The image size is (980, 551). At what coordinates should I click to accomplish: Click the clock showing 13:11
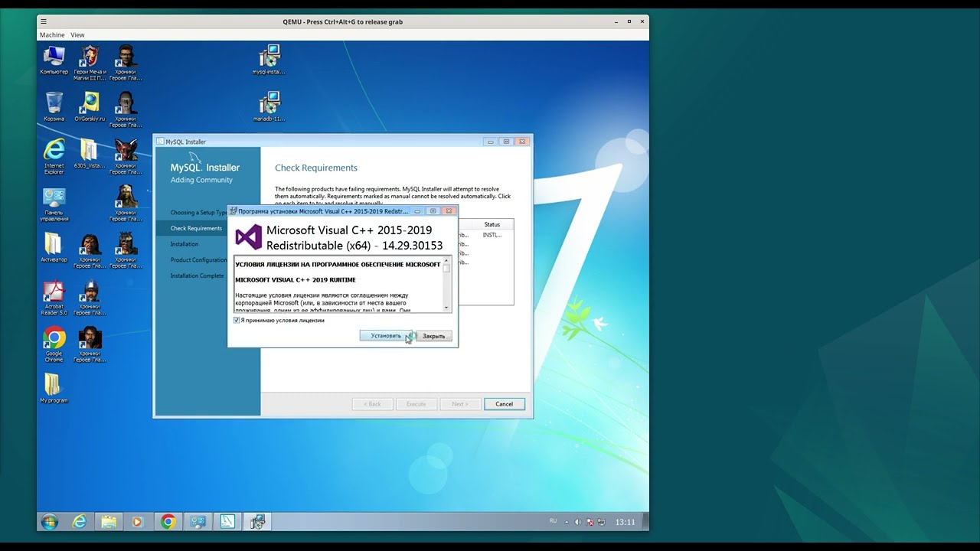click(626, 522)
